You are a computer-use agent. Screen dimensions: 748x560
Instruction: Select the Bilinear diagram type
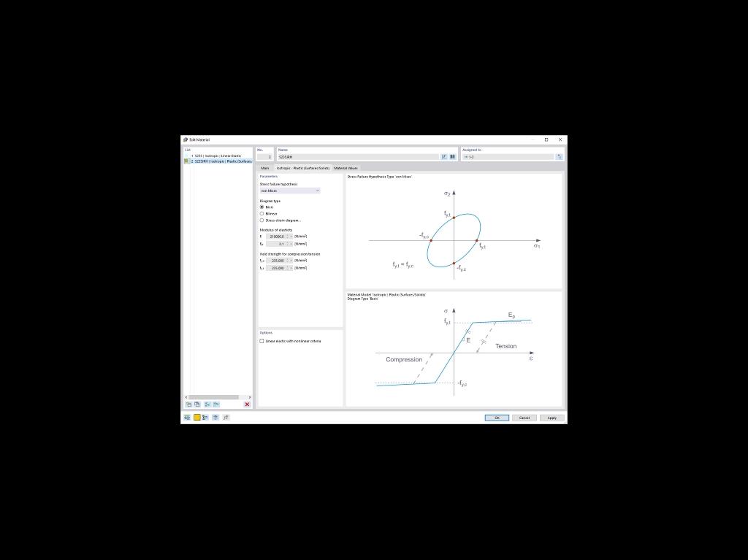[x=262, y=214]
